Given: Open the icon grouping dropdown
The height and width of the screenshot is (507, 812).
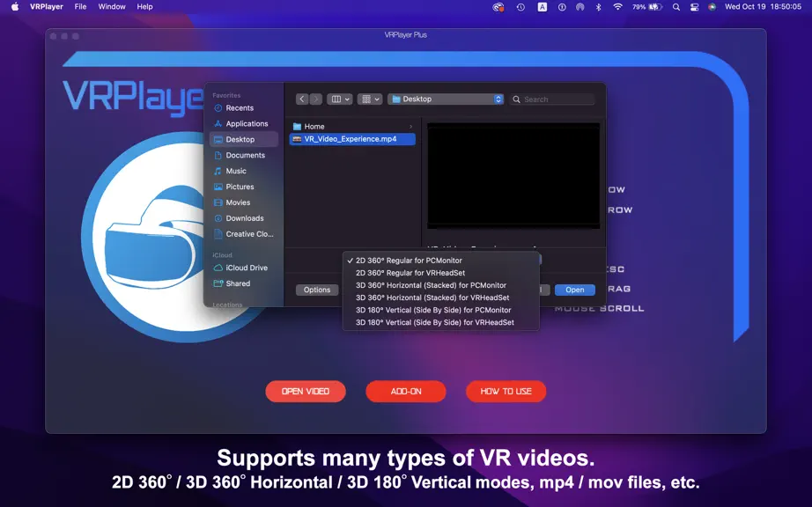Looking at the screenshot, I should pos(370,99).
